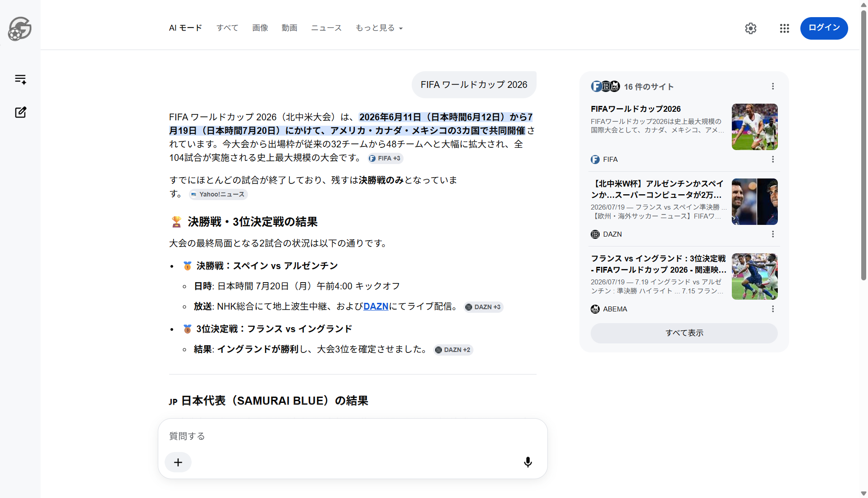Expand the もっと見る dropdown
This screenshot has width=868, height=498.
[379, 28]
